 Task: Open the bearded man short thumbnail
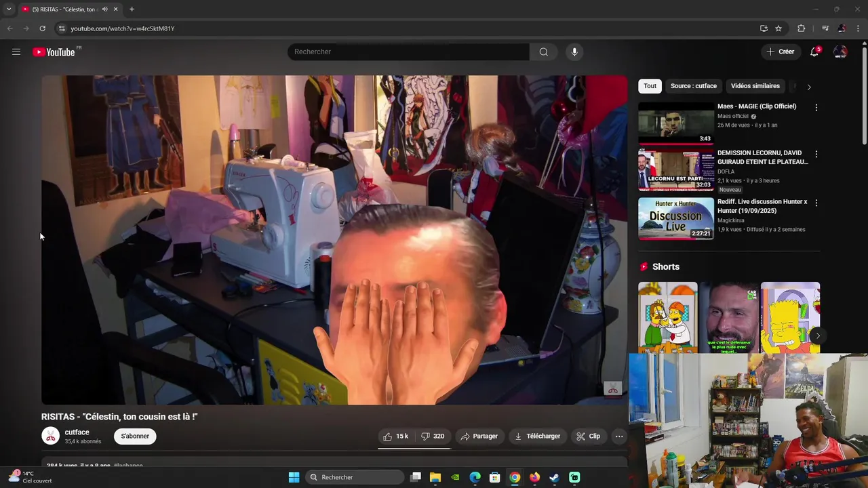tap(729, 317)
